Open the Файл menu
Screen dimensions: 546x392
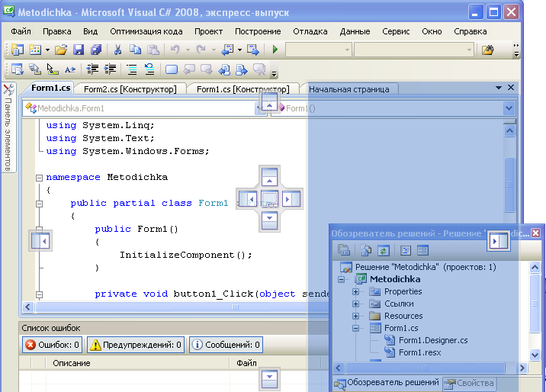pos(21,31)
